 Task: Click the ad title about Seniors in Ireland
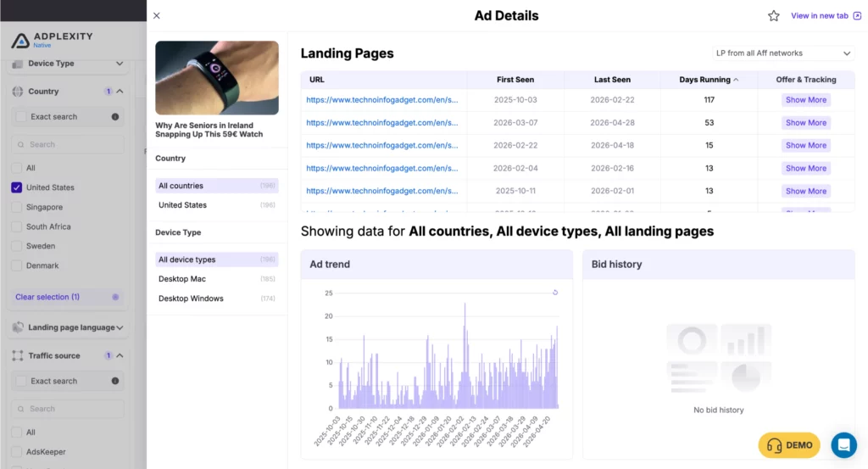tap(209, 130)
